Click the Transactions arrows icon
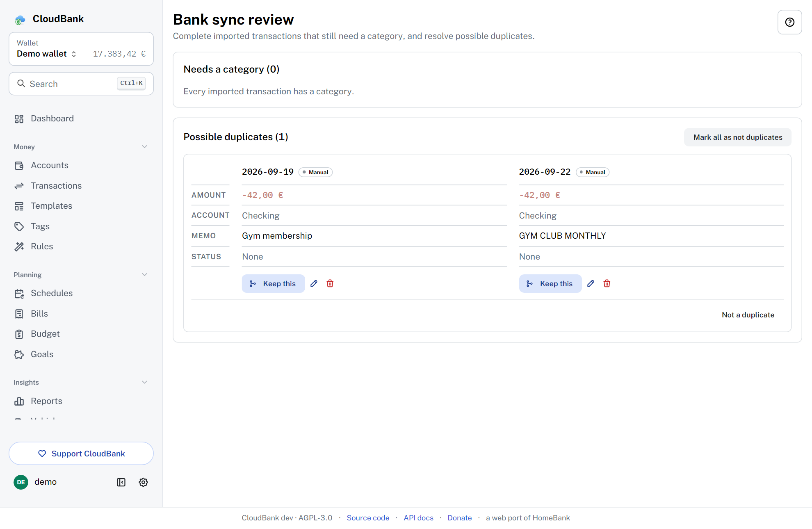The image size is (812, 529). click(19, 186)
